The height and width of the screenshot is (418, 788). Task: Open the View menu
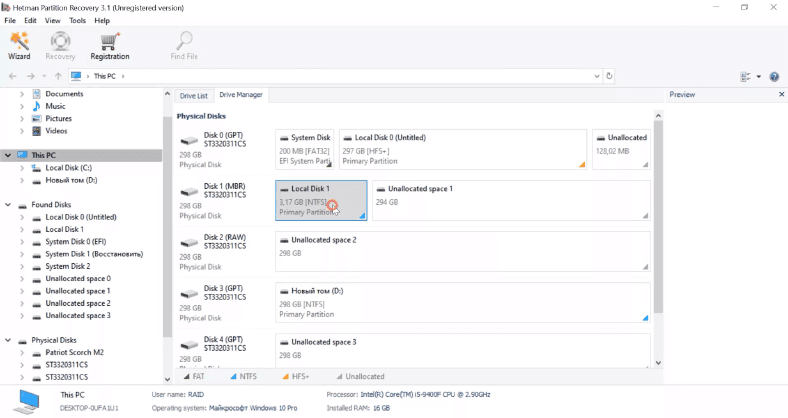coord(52,21)
